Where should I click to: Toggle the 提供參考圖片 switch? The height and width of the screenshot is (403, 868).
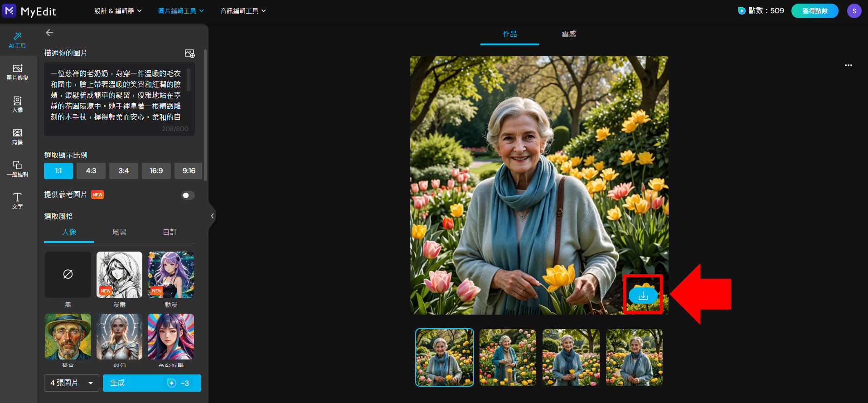pos(188,195)
